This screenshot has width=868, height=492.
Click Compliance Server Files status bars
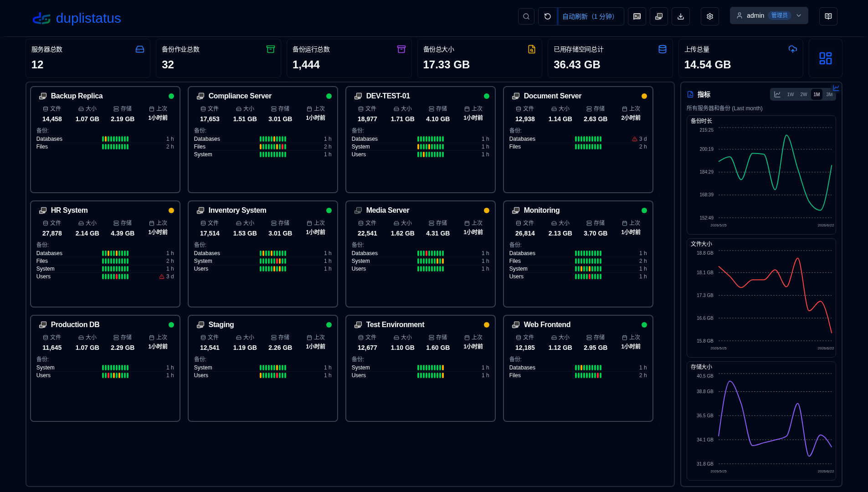(x=273, y=147)
